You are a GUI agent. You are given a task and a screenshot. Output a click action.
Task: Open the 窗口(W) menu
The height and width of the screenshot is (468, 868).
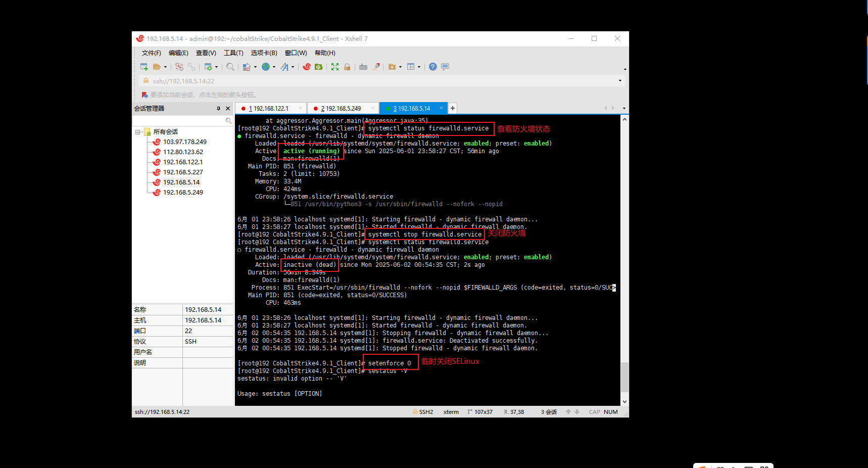[296, 53]
